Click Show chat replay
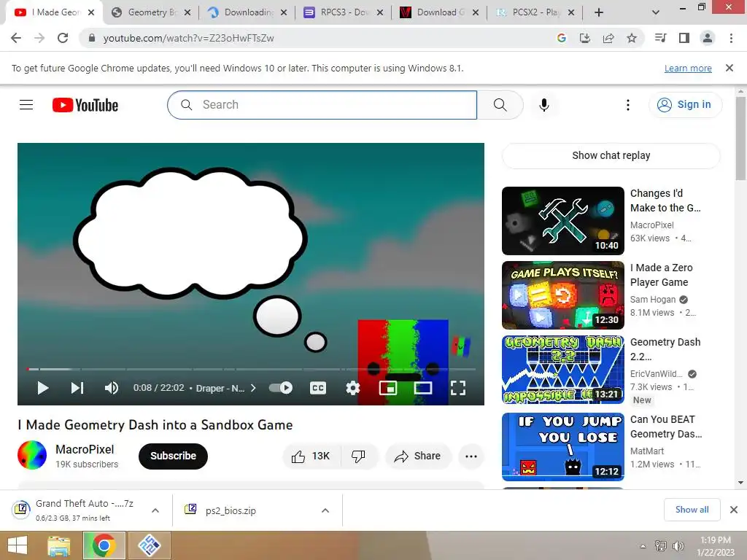This screenshot has width=747, height=560. pos(611,155)
